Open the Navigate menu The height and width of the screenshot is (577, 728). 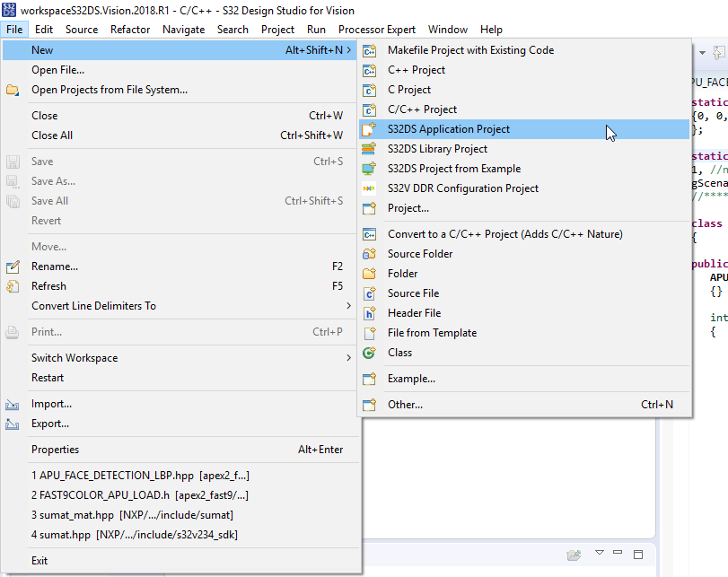click(x=183, y=30)
